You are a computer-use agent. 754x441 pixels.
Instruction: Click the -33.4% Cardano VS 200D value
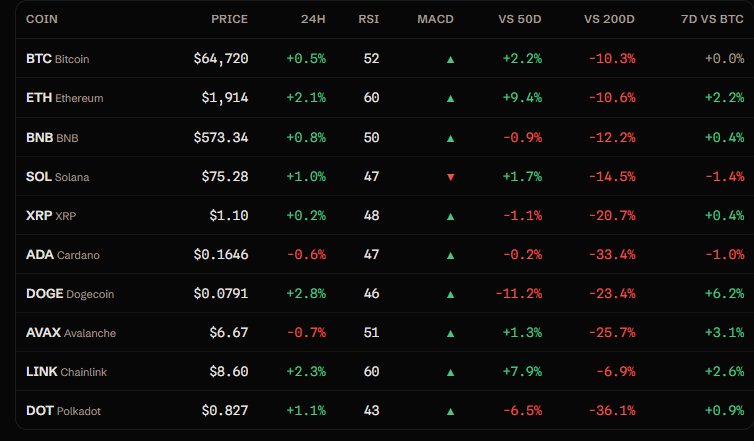pyautogui.click(x=612, y=254)
